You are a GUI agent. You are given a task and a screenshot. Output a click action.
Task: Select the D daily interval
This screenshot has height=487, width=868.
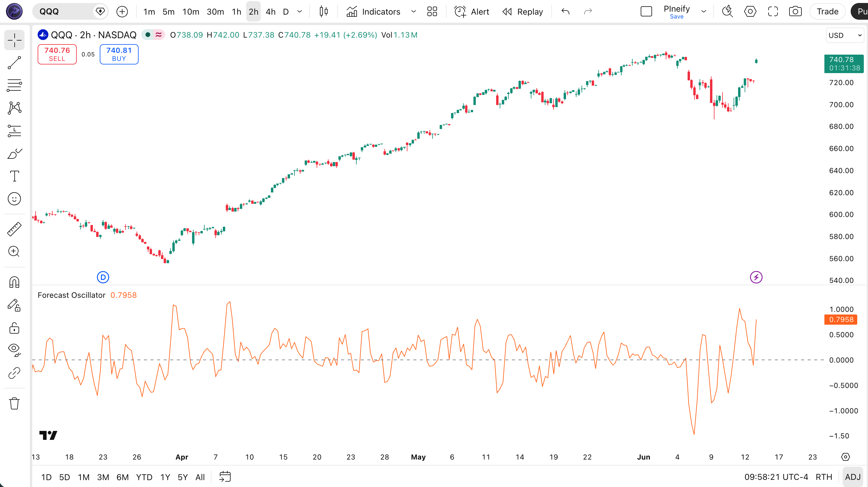pos(286,12)
